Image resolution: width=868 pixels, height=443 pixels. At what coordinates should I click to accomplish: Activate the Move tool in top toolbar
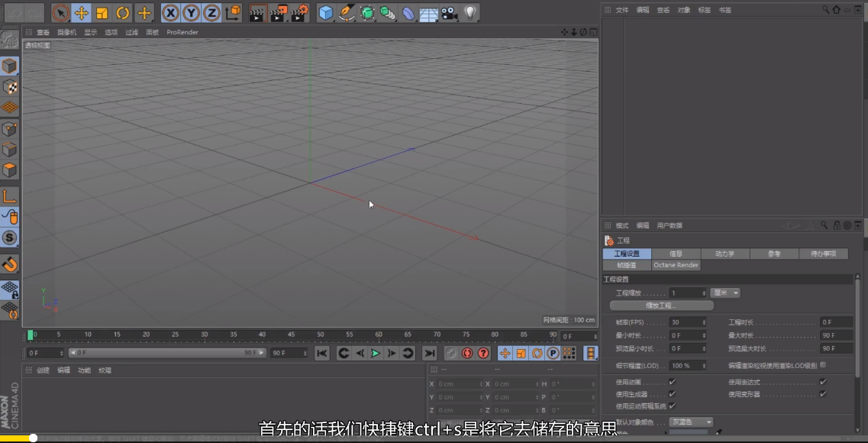[82, 12]
